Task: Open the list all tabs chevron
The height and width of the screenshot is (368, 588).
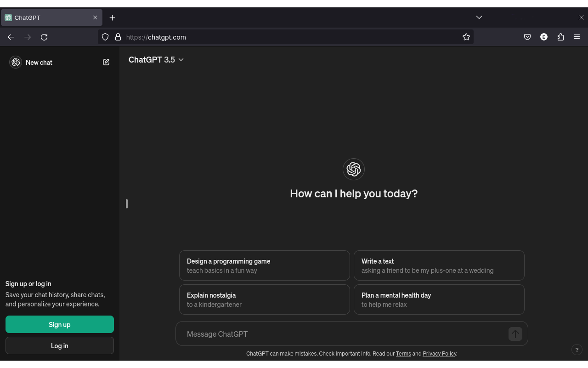Action: (479, 17)
